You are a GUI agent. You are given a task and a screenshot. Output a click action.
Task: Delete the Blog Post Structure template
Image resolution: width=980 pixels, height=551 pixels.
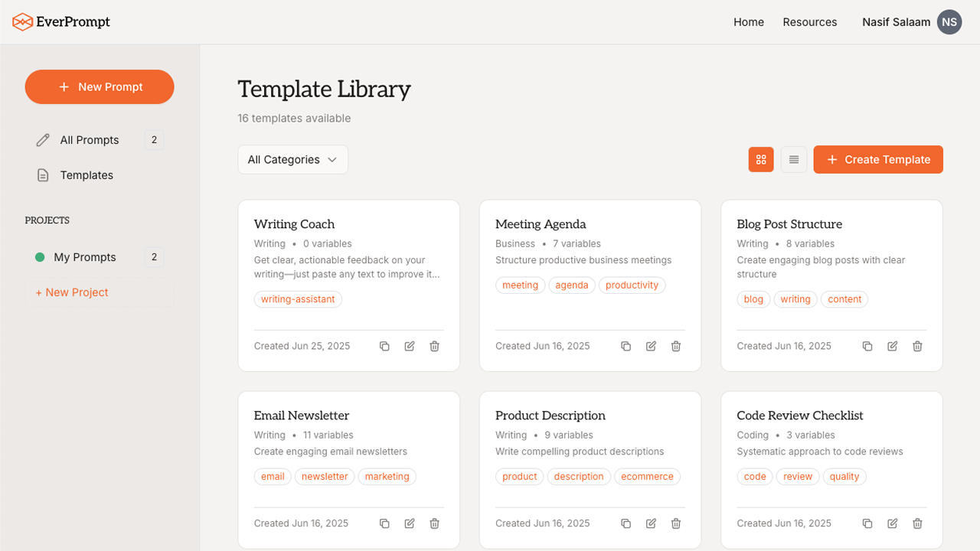(x=917, y=346)
